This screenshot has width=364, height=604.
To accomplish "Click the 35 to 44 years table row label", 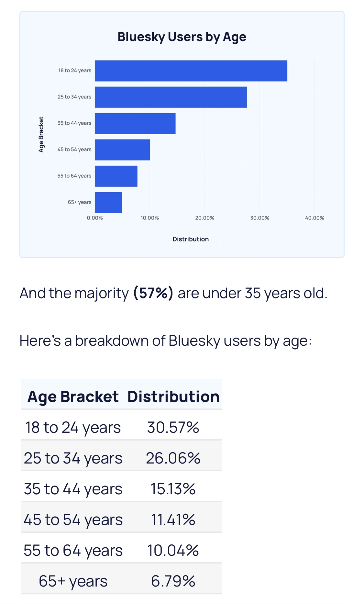I will [73, 489].
